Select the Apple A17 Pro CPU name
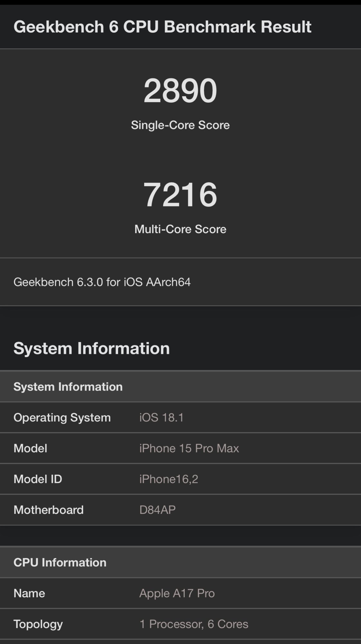This screenshot has height=644, width=361. click(x=177, y=593)
